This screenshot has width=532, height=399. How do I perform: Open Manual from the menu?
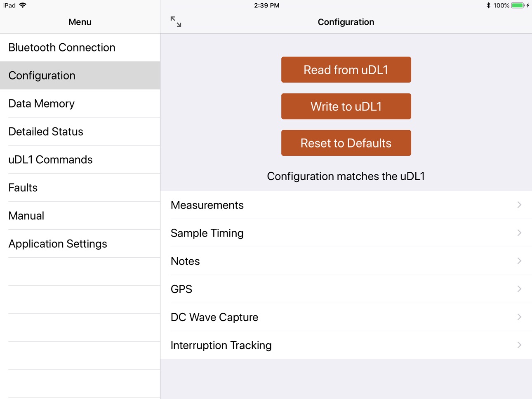tap(80, 216)
